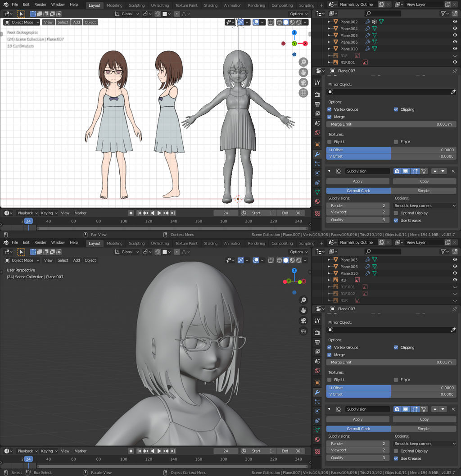Viewport: 461px width, 476px height.
Task: Click hand pan icon in bottom viewport
Action: coord(303,310)
